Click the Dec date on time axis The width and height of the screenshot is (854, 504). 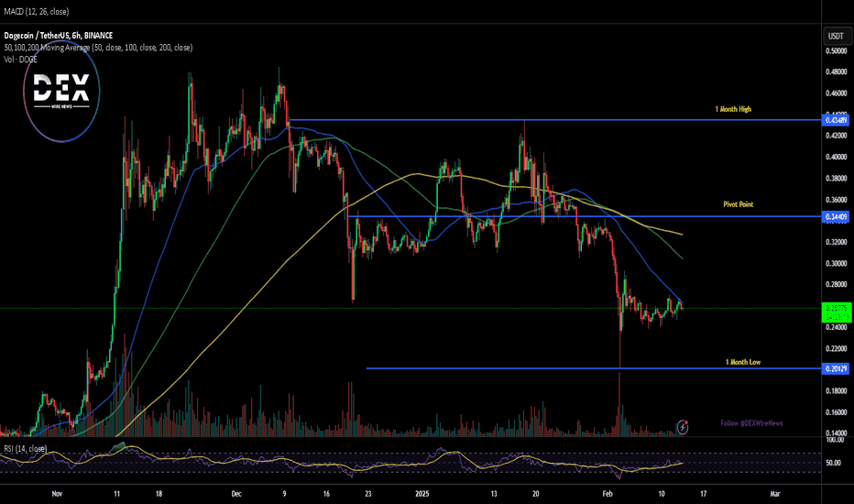click(x=235, y=494)
